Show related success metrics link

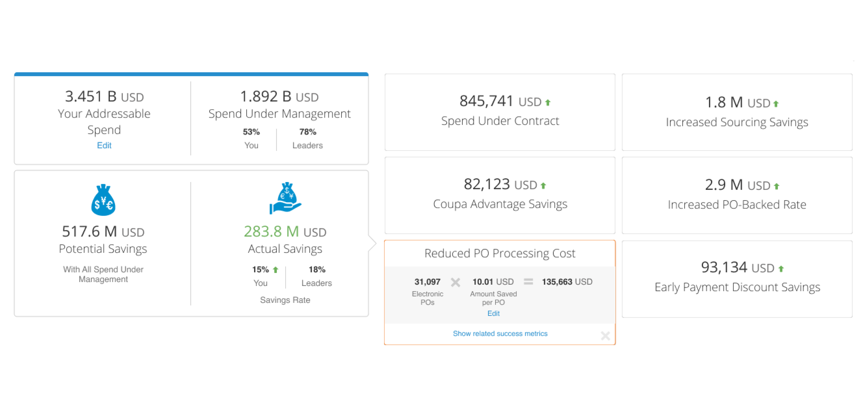point(500,334)
